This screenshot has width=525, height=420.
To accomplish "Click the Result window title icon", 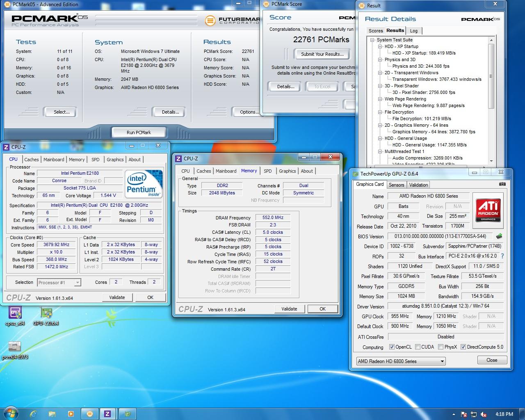I will click(361, 6).
